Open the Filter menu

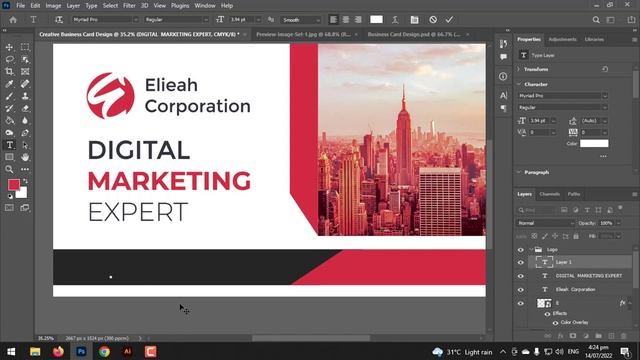pos(129,6)
